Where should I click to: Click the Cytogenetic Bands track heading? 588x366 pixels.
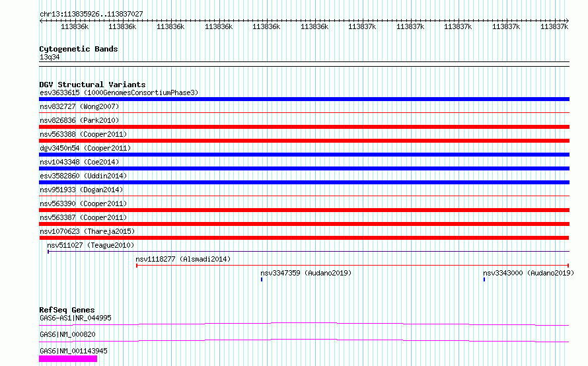click(x=79, y=49)
